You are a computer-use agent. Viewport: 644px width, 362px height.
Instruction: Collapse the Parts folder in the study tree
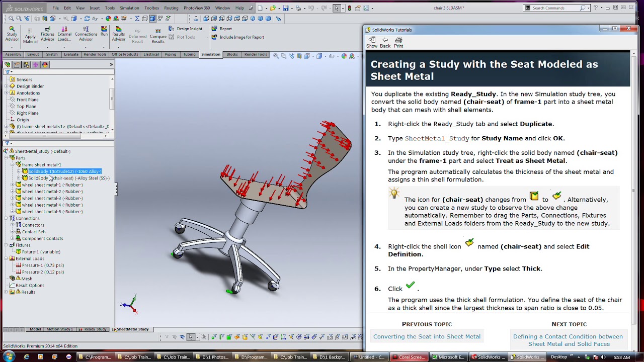(x=6, y=158)
